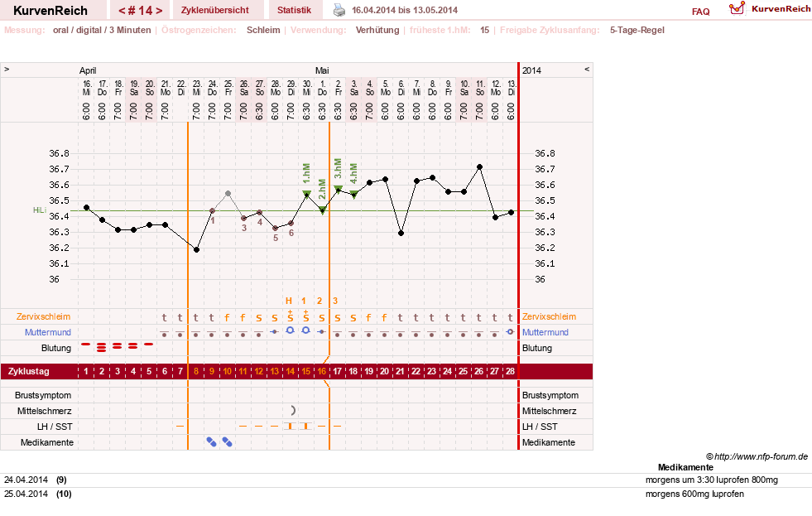Click the left Medikamente row label
This screenshot has height=516, width=812.
[x=47, y=442]
